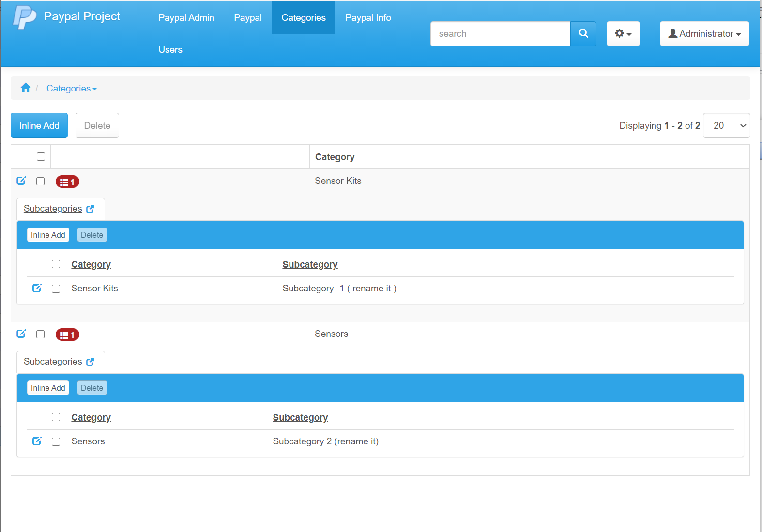Open Sensor Kits Subcategories in new window icon

90,209
